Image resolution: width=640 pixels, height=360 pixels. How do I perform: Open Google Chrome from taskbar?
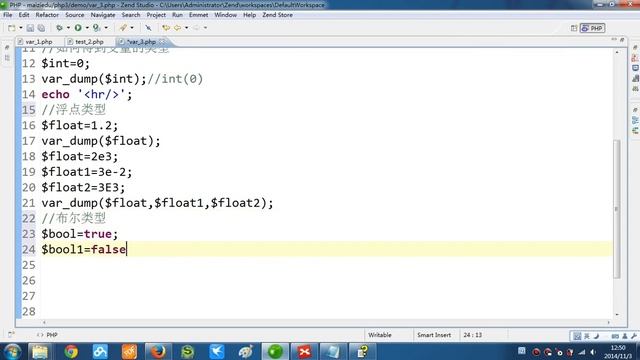pyautogui.click(x=71, y=351)
